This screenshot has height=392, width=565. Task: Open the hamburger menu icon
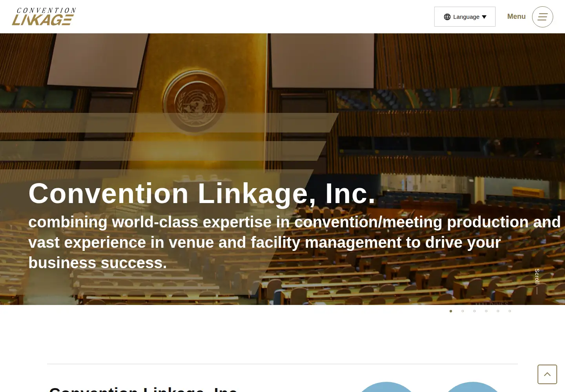[543, 17]
